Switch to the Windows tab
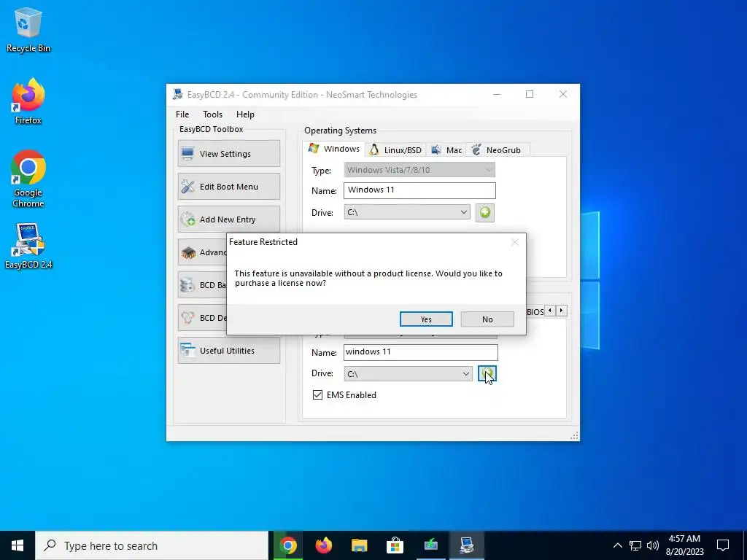This screenshot has width=747, height=560. [334, 149]
